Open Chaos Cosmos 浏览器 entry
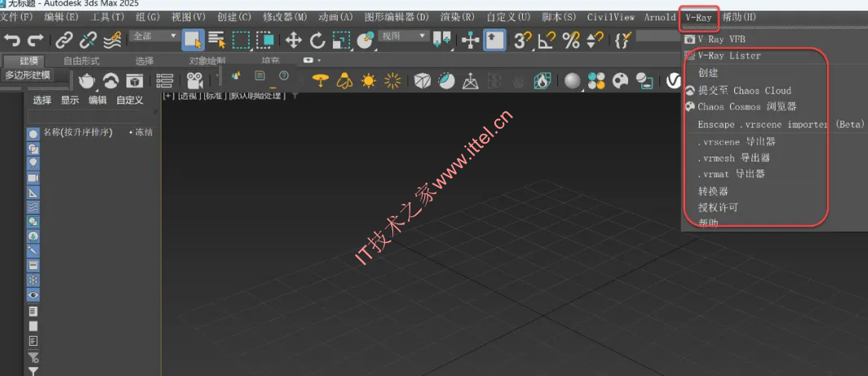Viewport: 868px width, 376px height. tap(746, 106)
